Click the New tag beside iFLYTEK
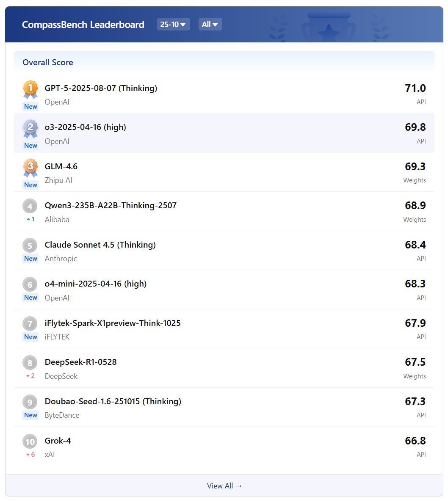Screen dimensions: 448x502 click(31, 337)
